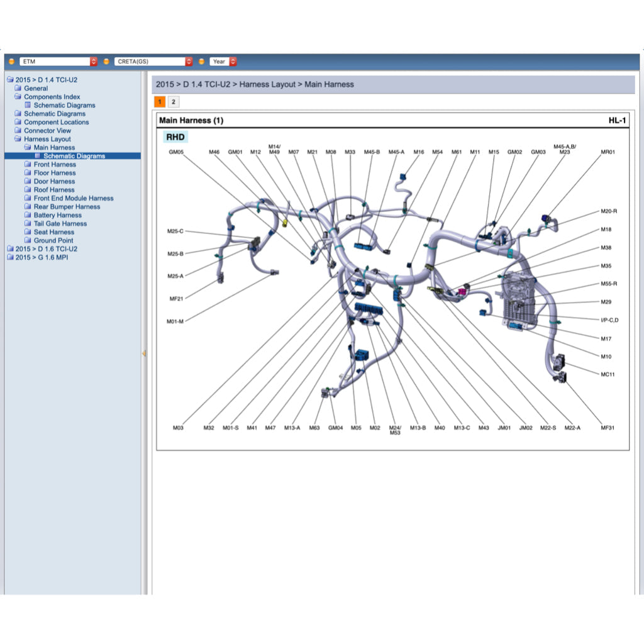Click the M45-B connector label in diagram

click(372, 152)
